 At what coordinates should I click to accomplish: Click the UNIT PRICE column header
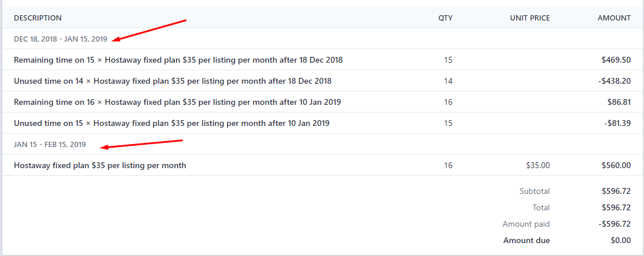(x=530, y=18)
